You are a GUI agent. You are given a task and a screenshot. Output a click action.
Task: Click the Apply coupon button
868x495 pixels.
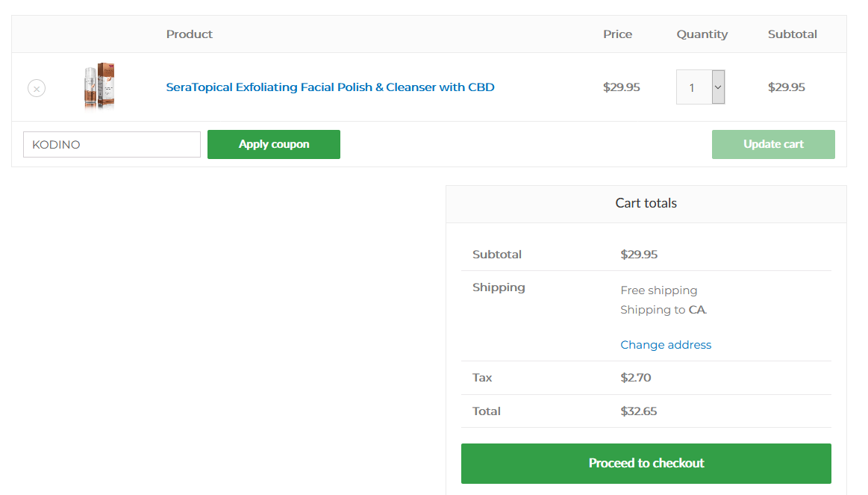(x=274, y=145)
